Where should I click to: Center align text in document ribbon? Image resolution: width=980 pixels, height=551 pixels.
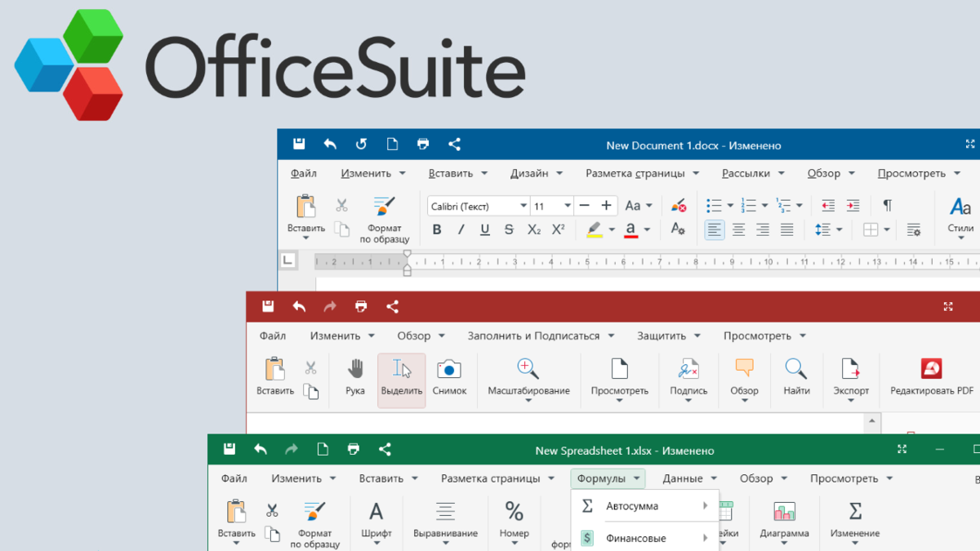coord(738,230)
